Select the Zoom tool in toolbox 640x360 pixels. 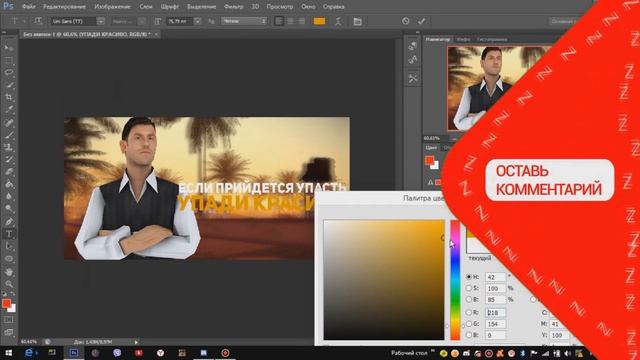click(x=9, y=284)
